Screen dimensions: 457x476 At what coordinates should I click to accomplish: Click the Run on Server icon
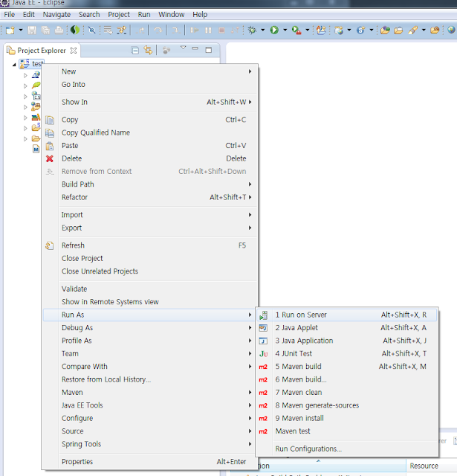point(263,315)
